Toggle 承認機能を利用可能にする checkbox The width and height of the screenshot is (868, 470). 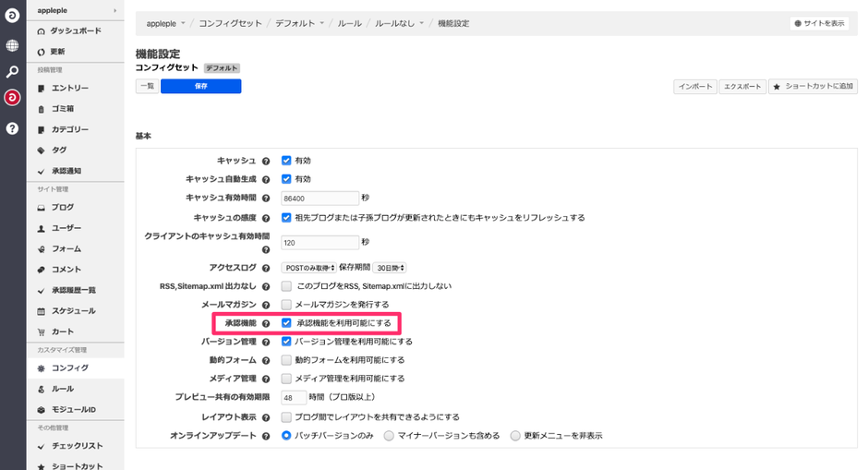286,324
